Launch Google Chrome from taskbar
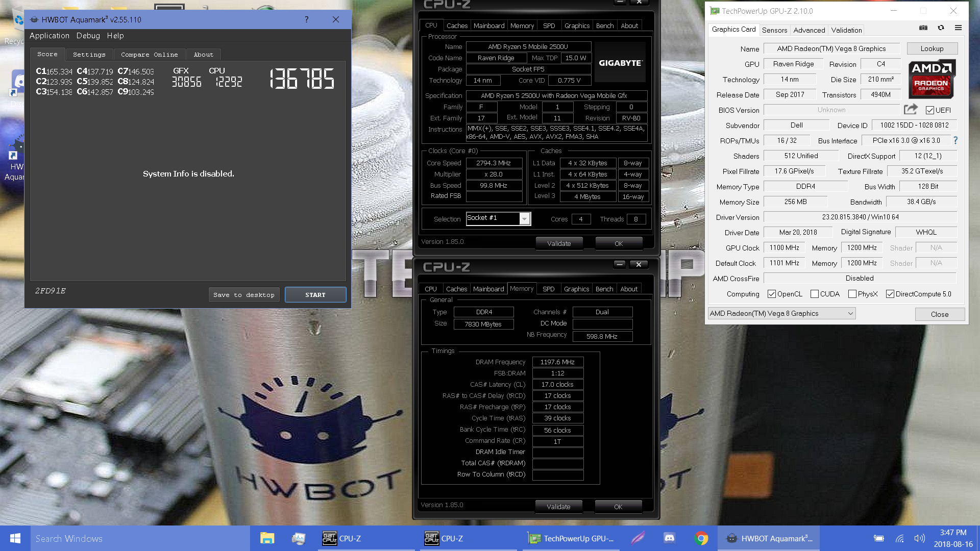This screenshot has width=980, height=551. tap(701, 538)
